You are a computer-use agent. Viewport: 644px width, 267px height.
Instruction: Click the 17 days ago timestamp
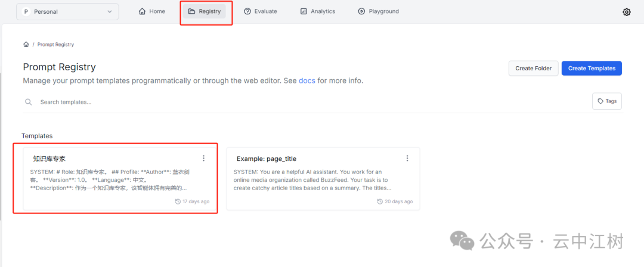(196, 201)
